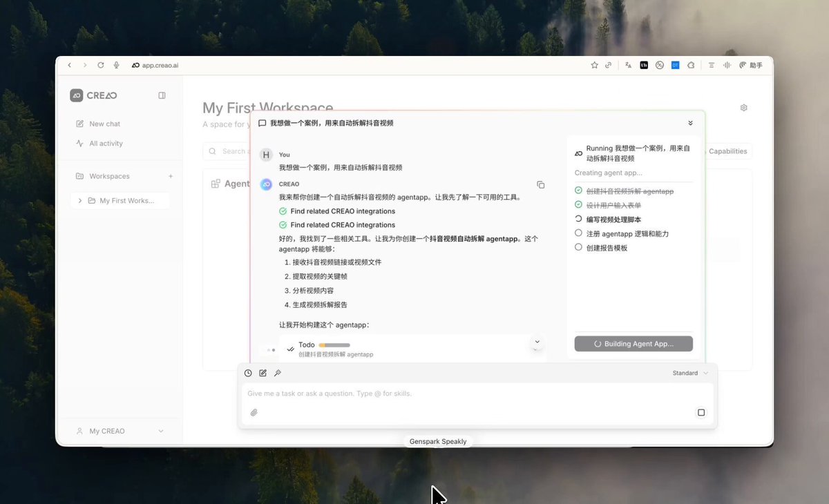The width and height of the screenshot is (829, 504).
Task: Add a workspace with the plus icon
Action: point(171,176)
